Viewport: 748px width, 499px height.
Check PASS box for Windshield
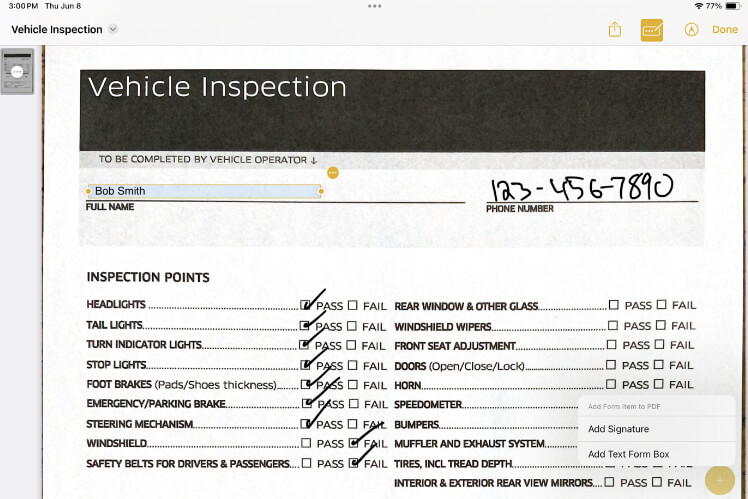306,443
